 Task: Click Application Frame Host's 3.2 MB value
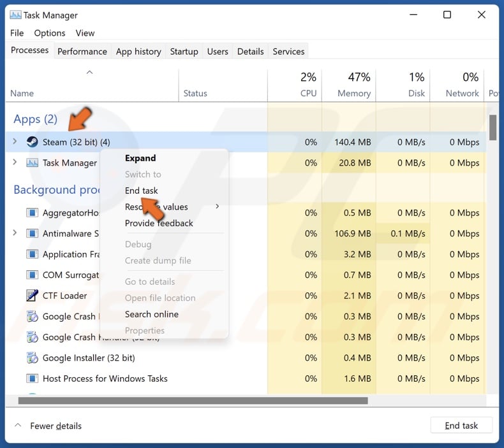357,254
